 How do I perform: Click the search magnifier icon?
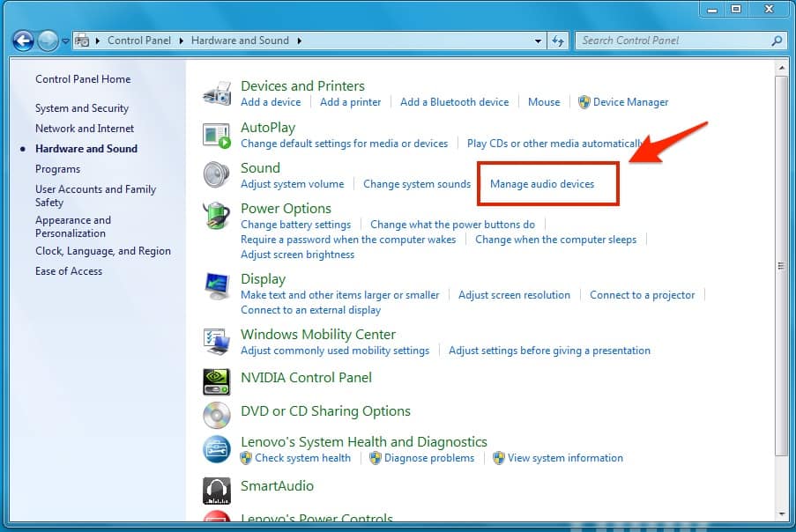[x=777, y=41]
